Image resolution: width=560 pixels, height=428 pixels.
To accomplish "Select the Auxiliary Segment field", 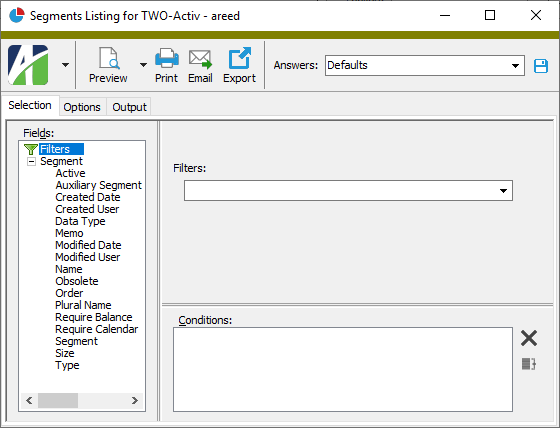I will (99, 185).
